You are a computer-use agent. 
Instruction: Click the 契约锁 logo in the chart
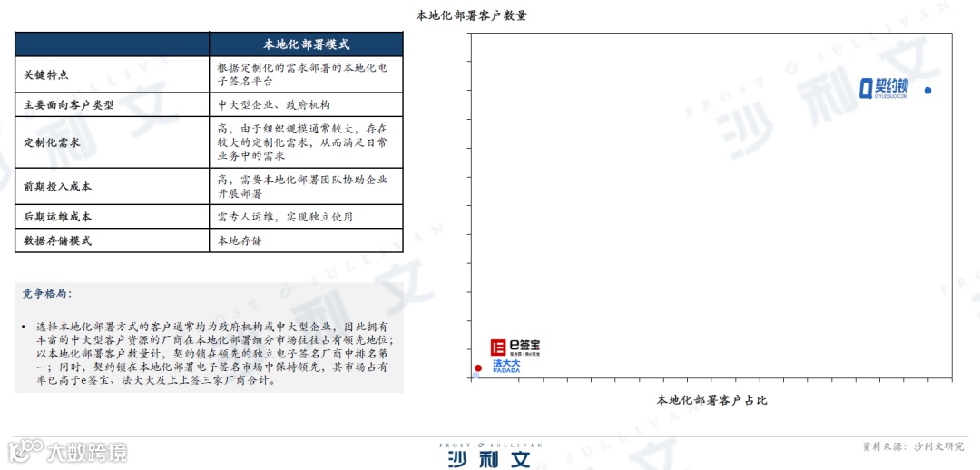pos(883,89)
